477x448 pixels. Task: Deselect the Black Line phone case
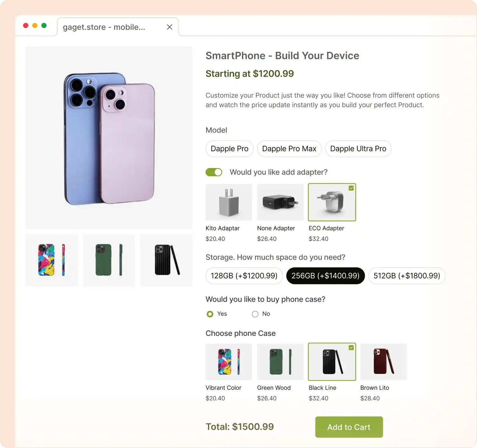[332, 362]
